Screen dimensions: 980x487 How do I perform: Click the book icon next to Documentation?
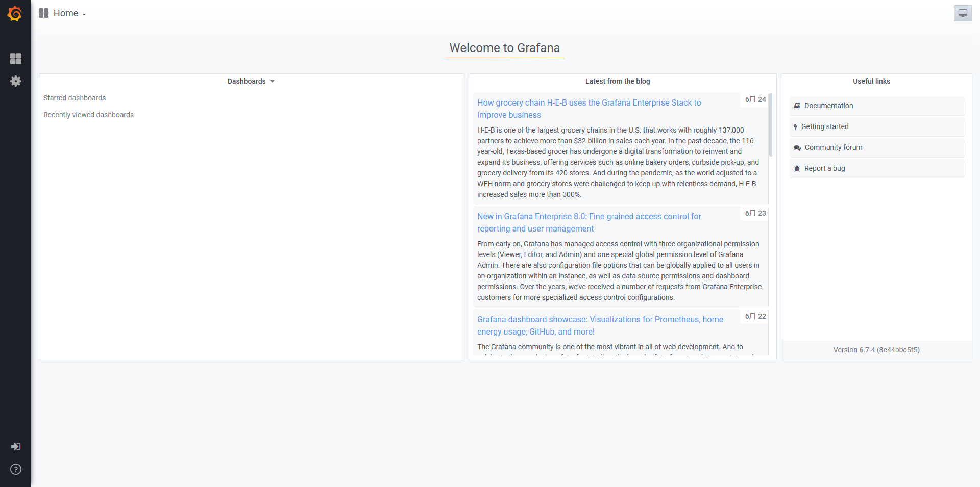coord(797,106)
